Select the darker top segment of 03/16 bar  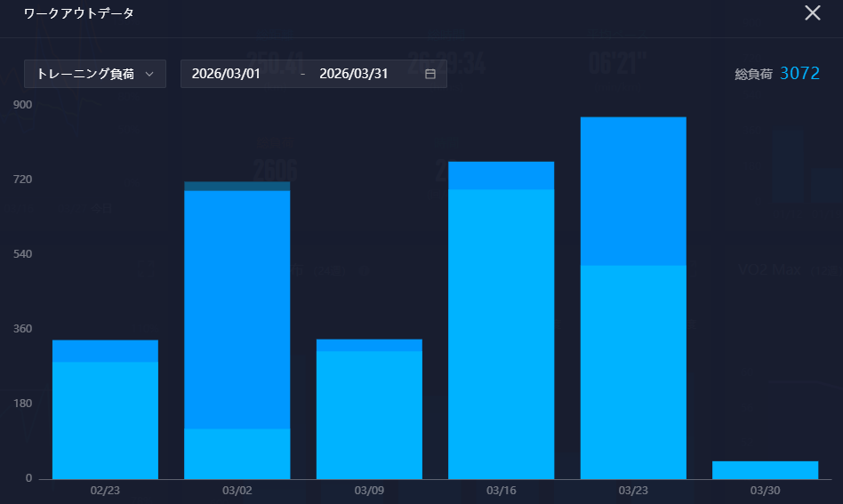click(x=501, y=175)
